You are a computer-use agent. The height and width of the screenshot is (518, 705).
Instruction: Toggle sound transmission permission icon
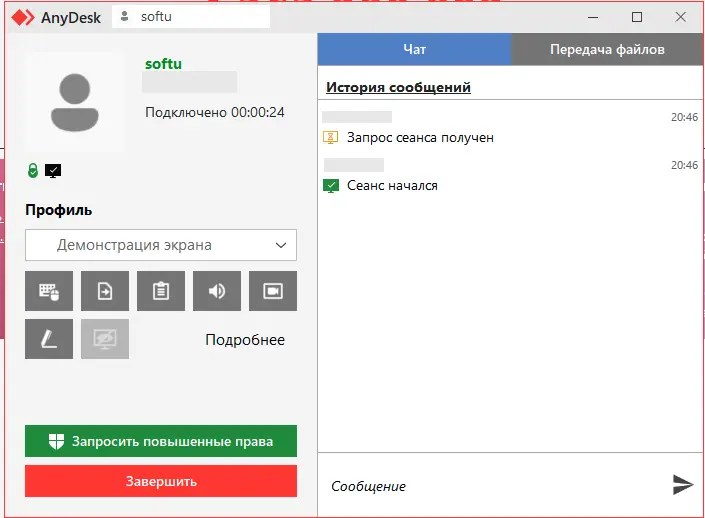217,291
